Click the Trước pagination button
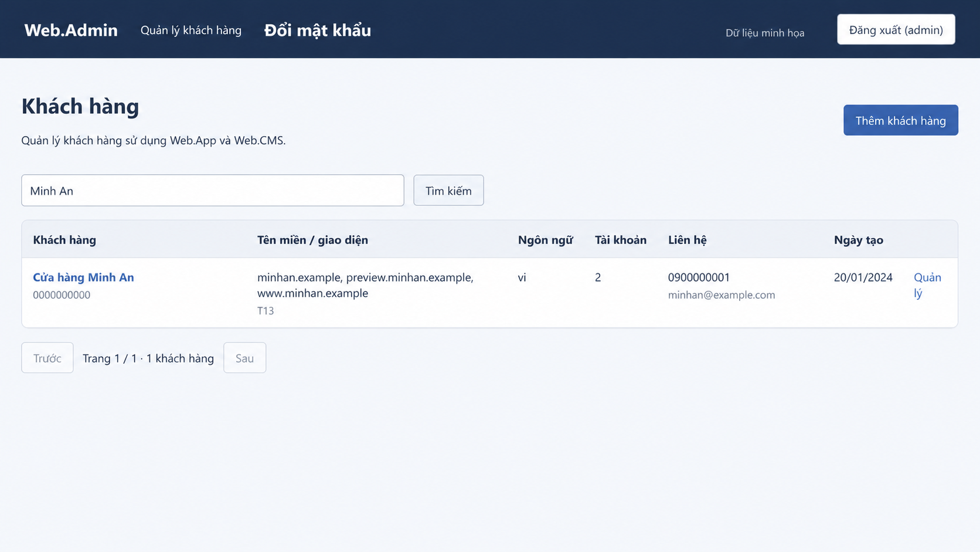 (x=47, y=358)
